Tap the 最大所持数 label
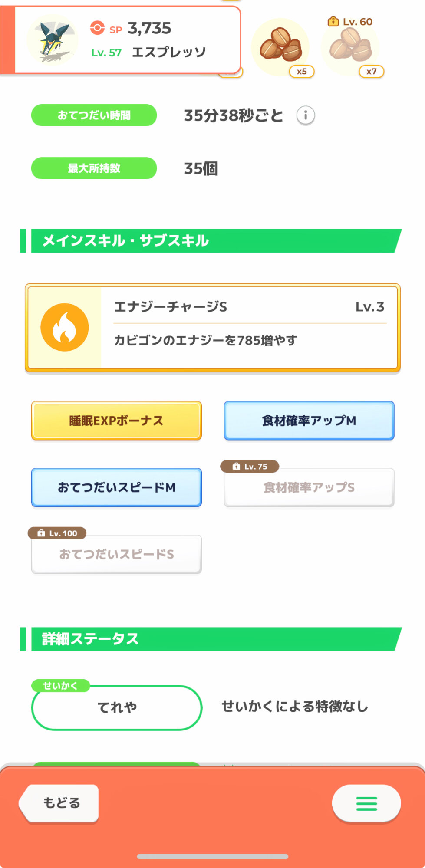This screenshot has height=868, width=425. click(94, 168)
